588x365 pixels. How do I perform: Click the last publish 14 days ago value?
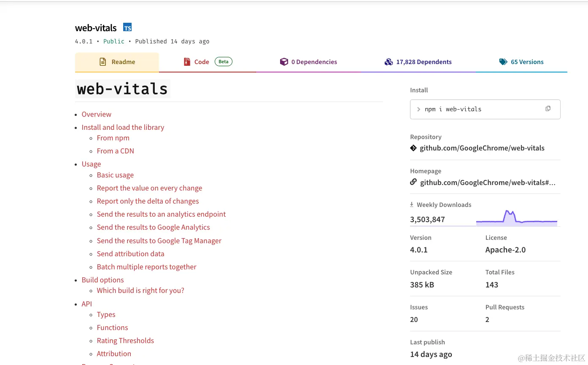431,354
